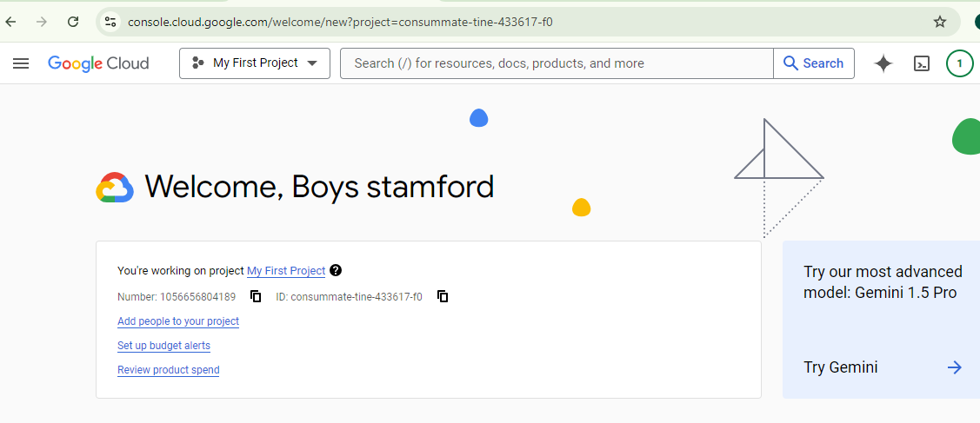
Task: Copy the project number 1056656804189
Action: pos(256,296)
